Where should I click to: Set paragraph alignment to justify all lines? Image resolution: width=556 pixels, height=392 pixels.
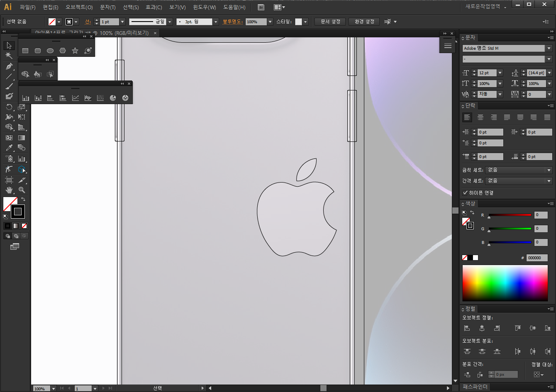pos(547,117)
